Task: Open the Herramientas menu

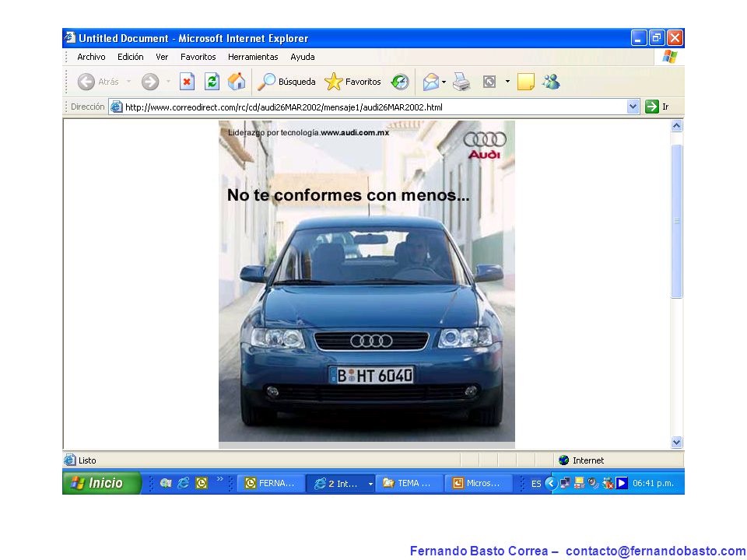Action: 253,57
